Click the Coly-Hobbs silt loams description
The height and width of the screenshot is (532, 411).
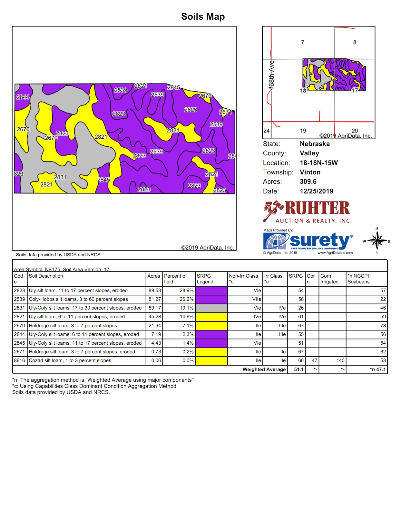tap(78, 299)
